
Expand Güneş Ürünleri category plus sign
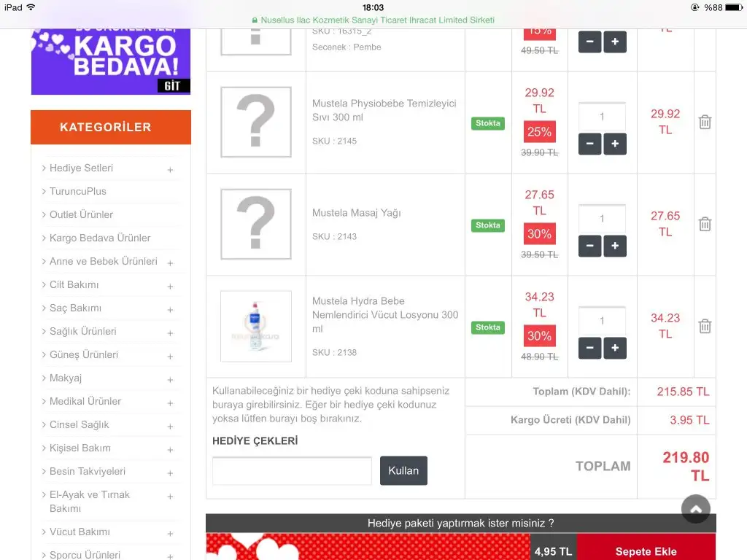tap(170, 356)
